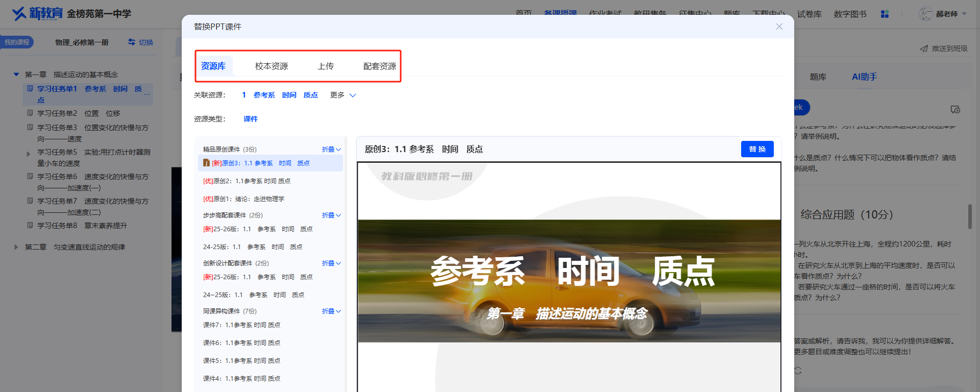Expand the 第二章 匀变速直线运动的规律 node
Screen dimensions: 980x392
pos(16,247)
